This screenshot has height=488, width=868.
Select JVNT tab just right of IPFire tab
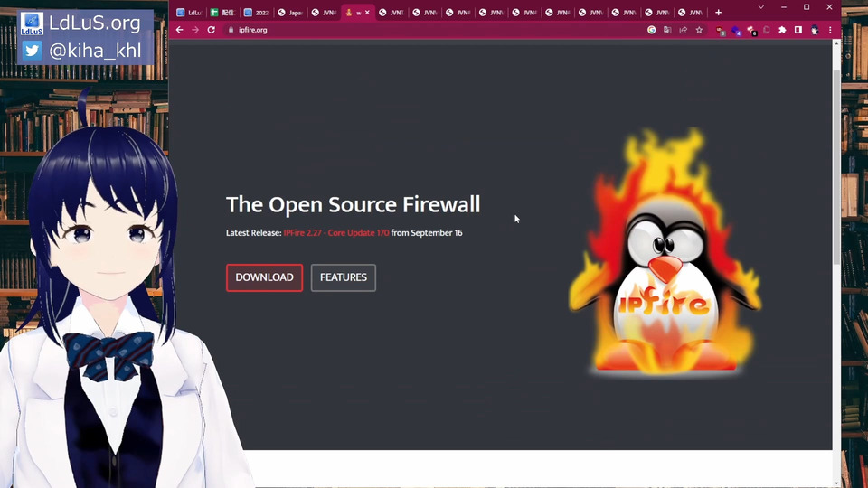click(392, 12)
